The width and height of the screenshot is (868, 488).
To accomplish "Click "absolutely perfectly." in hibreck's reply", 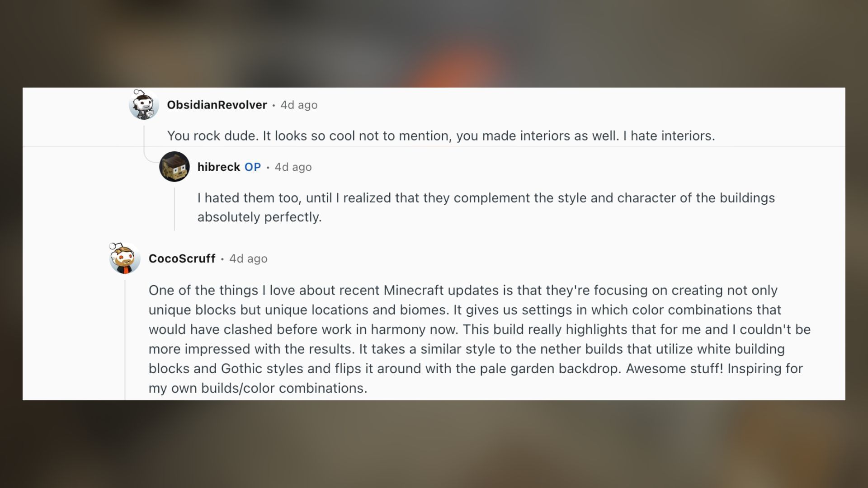I will pyautogui.click(x=259, y=217).
